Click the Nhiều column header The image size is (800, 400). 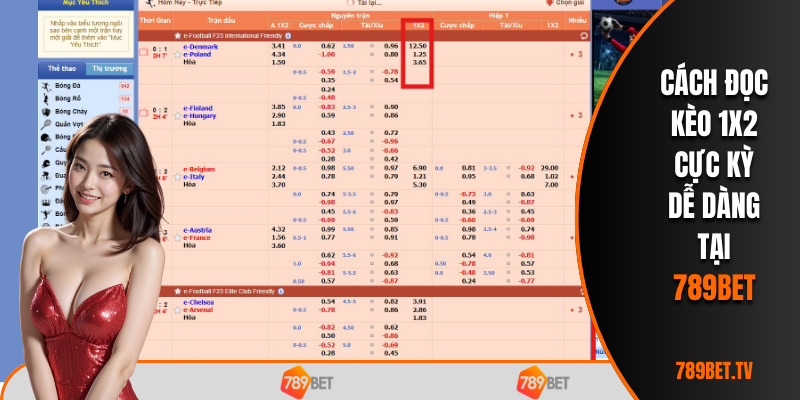(578, 20)
